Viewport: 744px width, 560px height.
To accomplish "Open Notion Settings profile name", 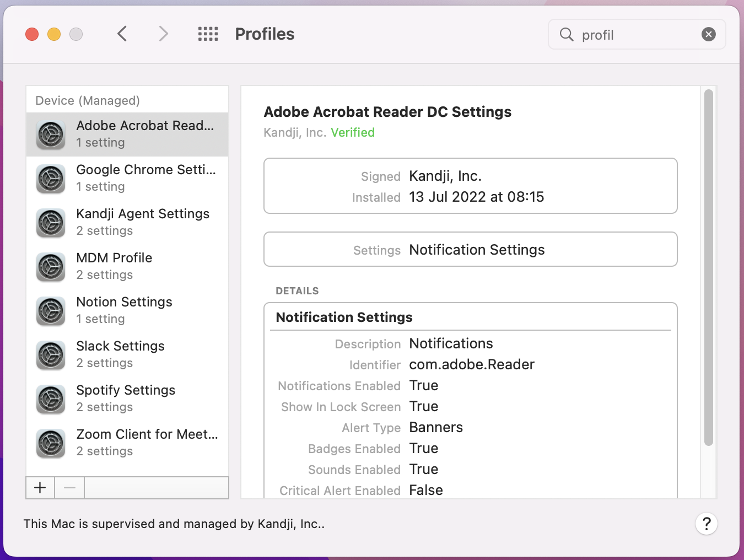I will coord(124,302).
